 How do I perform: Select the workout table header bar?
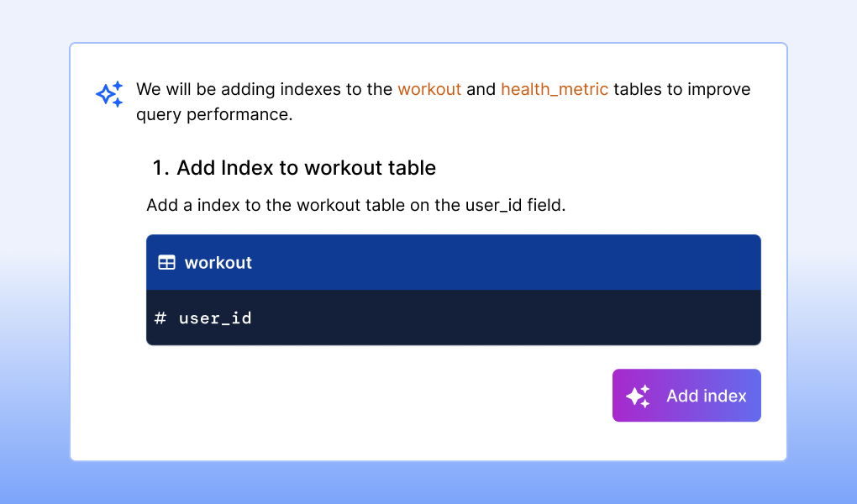(454, 263)
